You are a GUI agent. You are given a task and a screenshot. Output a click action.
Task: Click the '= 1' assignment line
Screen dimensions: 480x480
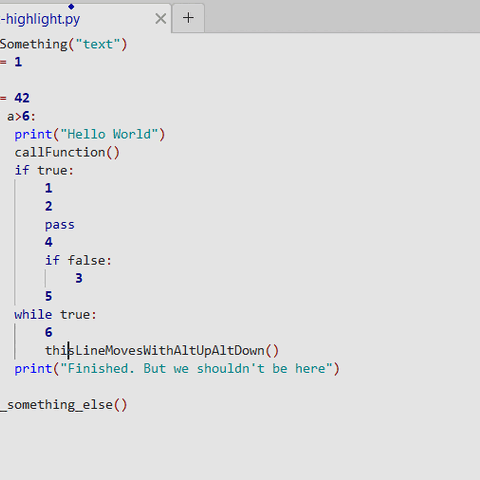11,62
